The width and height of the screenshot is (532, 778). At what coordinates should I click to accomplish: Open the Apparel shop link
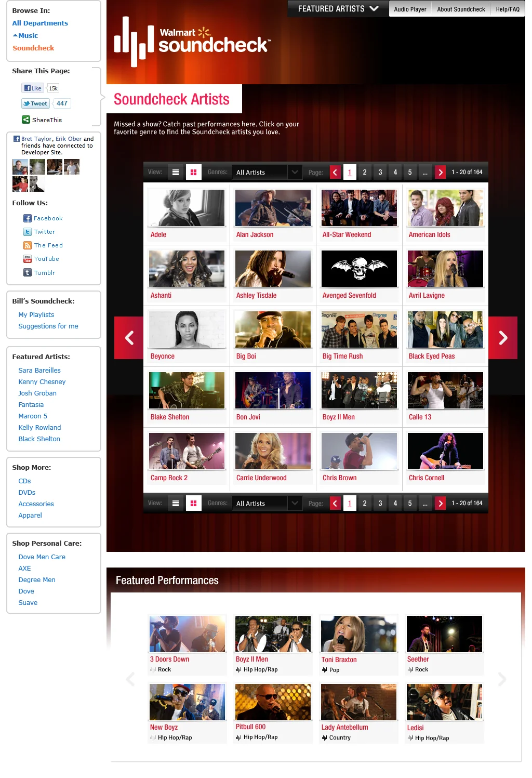tap(30, 515)
